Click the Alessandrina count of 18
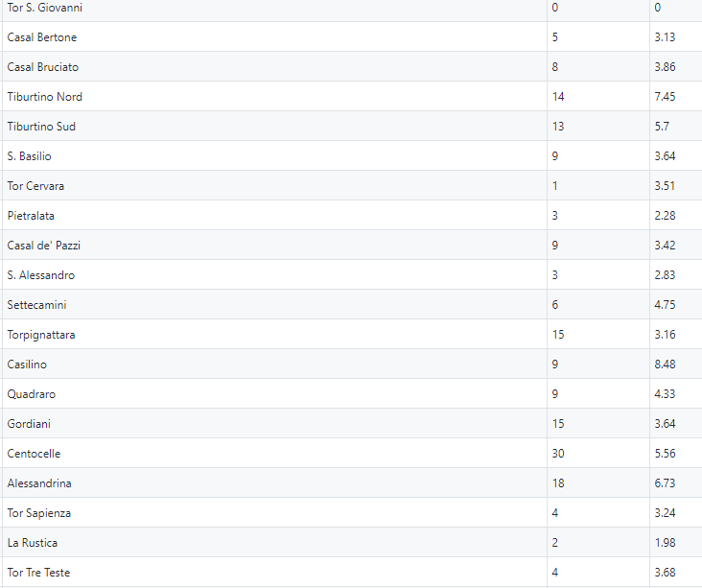 558,483
